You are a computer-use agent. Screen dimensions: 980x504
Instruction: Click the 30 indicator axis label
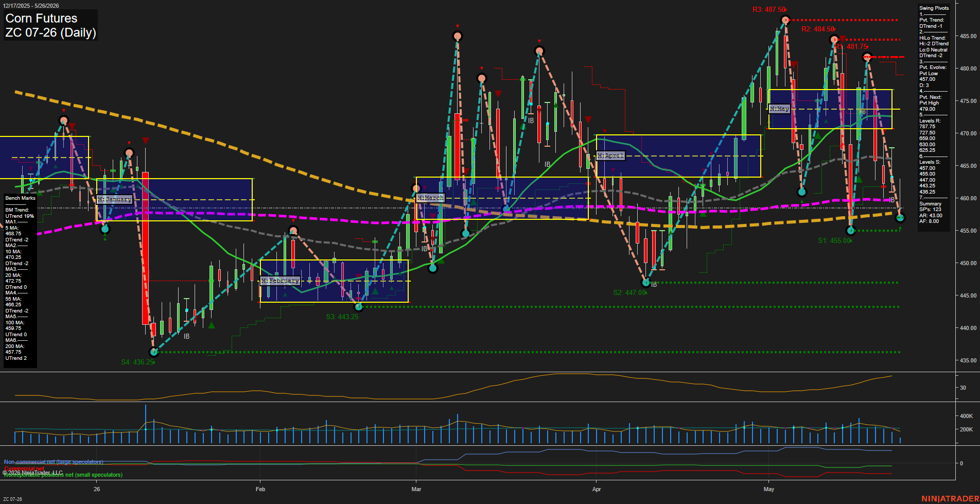(962, 388)
